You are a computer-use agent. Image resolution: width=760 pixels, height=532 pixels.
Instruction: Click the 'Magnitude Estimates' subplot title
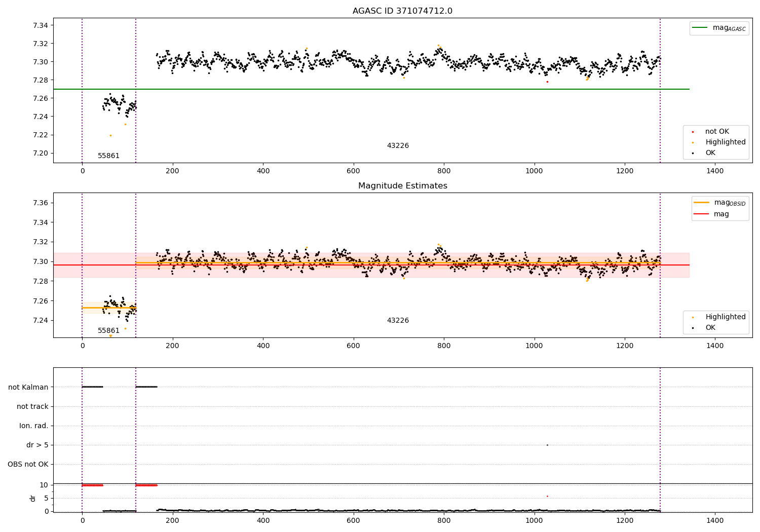point(402,186)
